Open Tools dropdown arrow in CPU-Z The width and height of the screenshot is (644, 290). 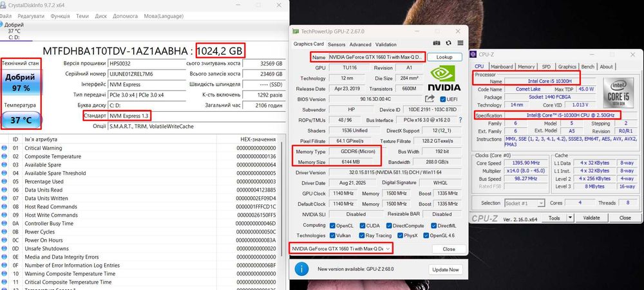point(569,218)
